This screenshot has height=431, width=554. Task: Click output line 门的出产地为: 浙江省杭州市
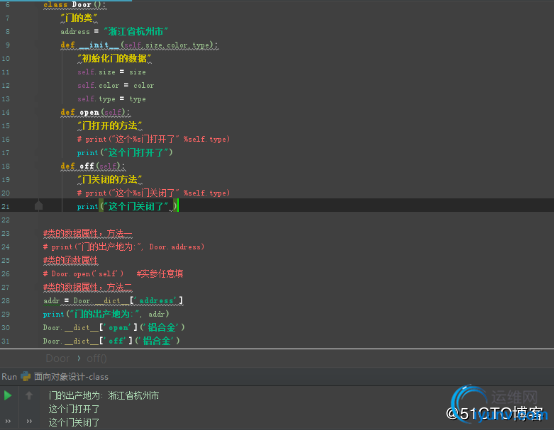[104, 395]
